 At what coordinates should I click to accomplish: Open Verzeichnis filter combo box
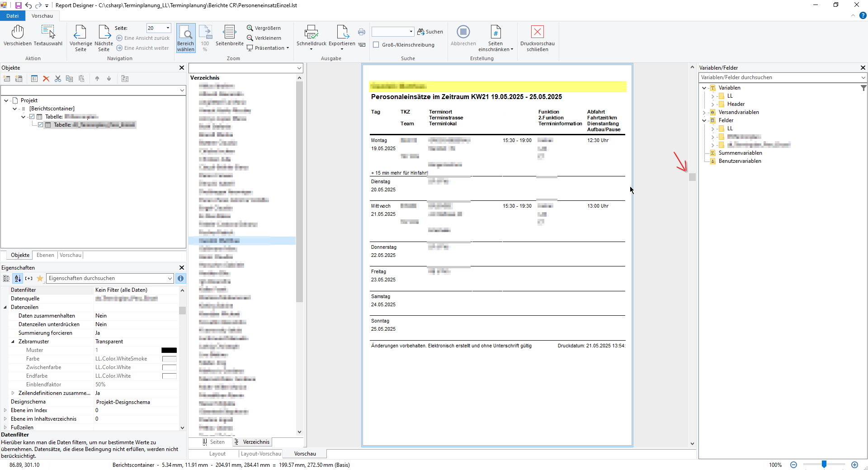tap(245, 68)
